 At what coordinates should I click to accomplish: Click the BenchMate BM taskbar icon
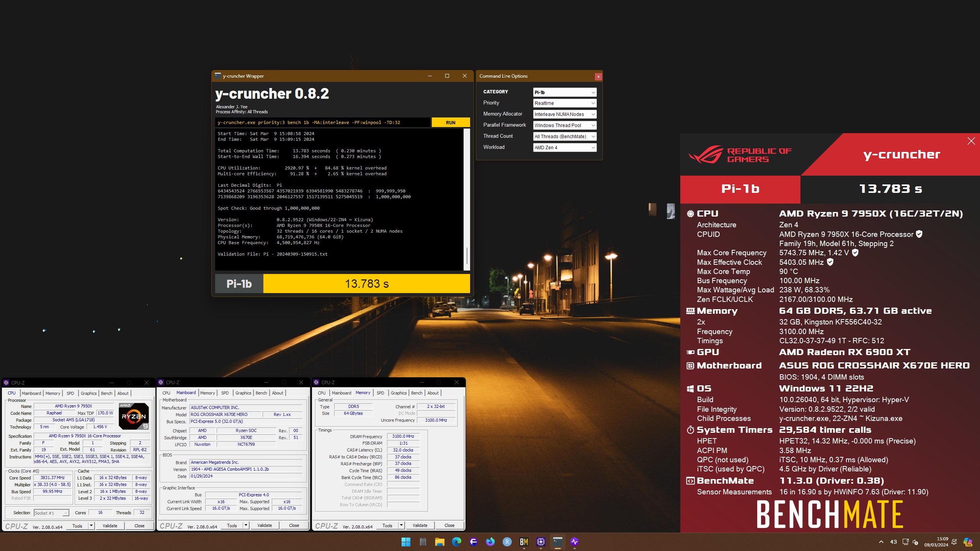(x=524, y=542)
